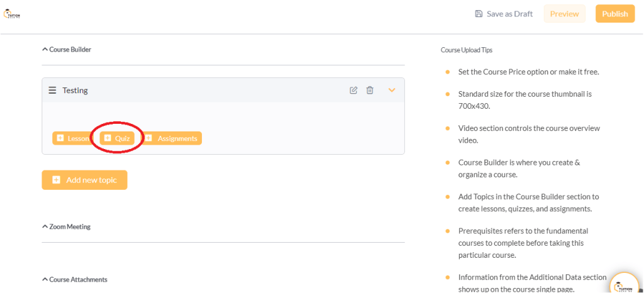Viewport: 644px width, 293px height.
Task: Add Assignments to the Testing topic
Action: pos(172,138)
